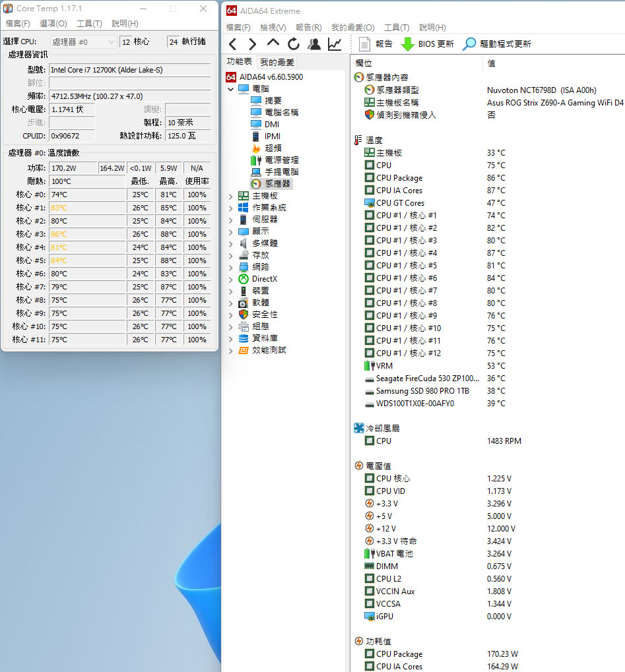The image size is (625, 672).
Task: Expand the 軟體 tree node
Action: click(x=231, y=303)
